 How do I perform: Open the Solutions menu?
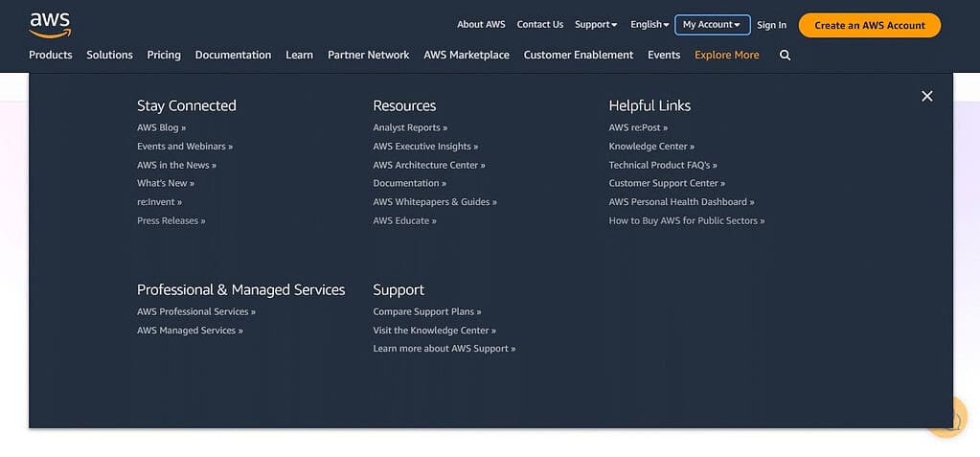109,55
